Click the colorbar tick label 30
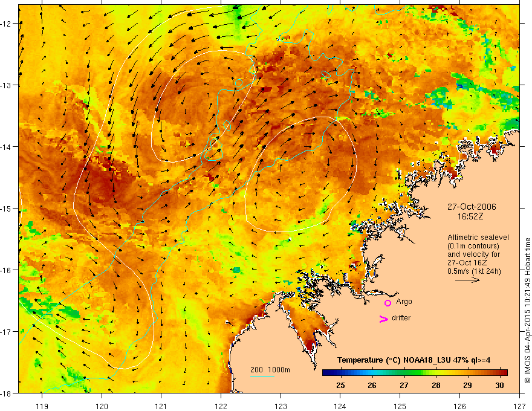This screenshot has width=532, height=411. pyautogui.click(x=499, y=385)
